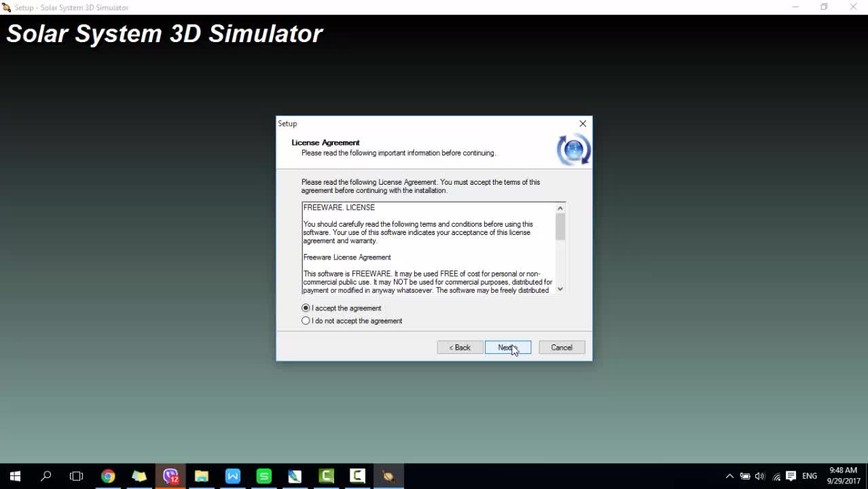Click the license scrollbar thumb
Screen dimensions: 868x489
pyautogui.click(x=560, y=227)
